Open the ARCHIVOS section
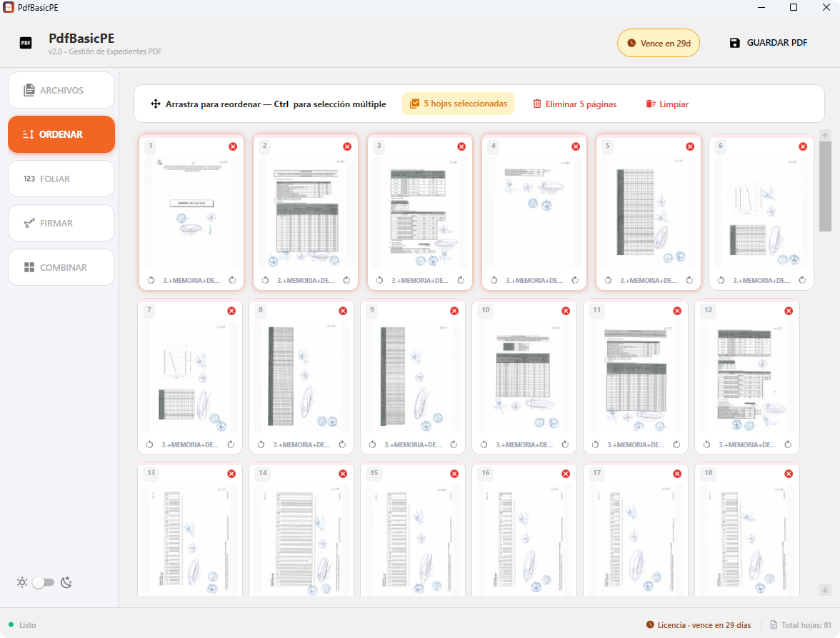This screenshot has width=840, height=638. pos(61,90)
